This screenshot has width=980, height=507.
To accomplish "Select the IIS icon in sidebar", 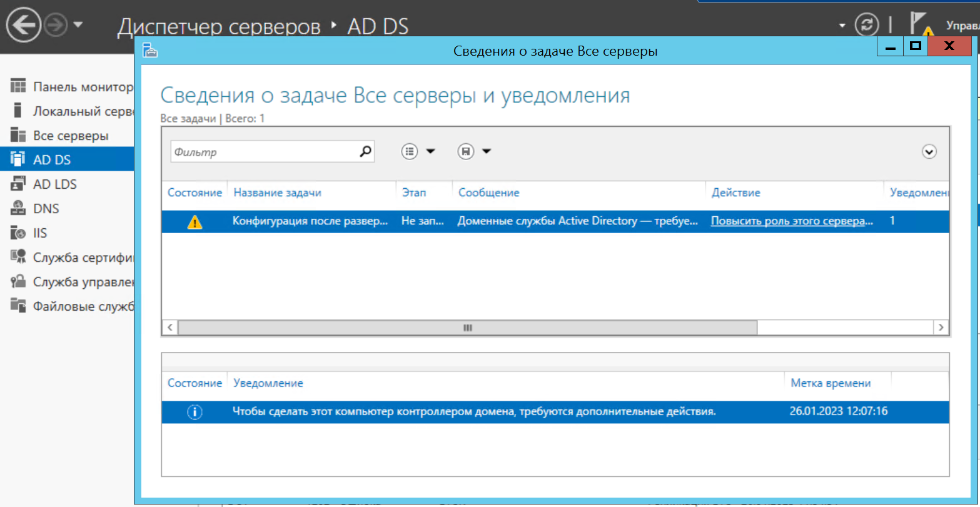I will [x=18, y=233].
